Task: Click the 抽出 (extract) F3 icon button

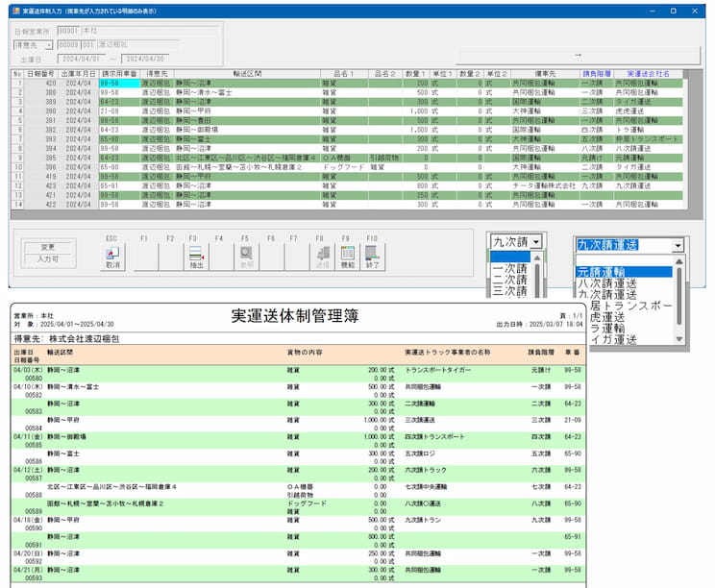Action: (196, 257)
